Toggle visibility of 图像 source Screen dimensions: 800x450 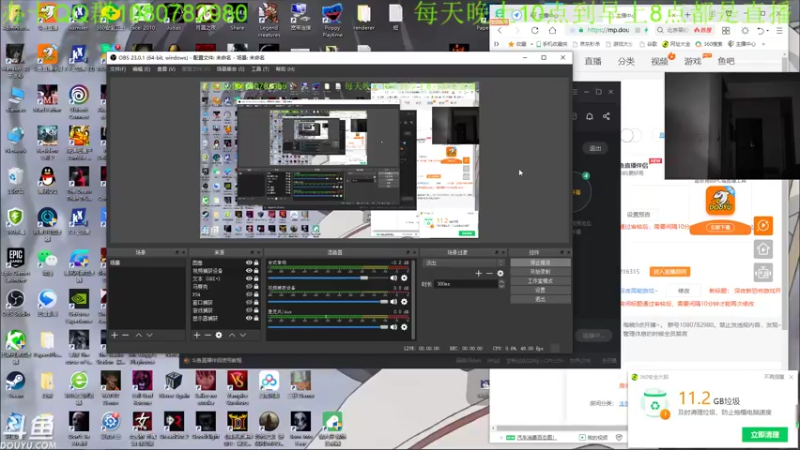click(249, 263)
